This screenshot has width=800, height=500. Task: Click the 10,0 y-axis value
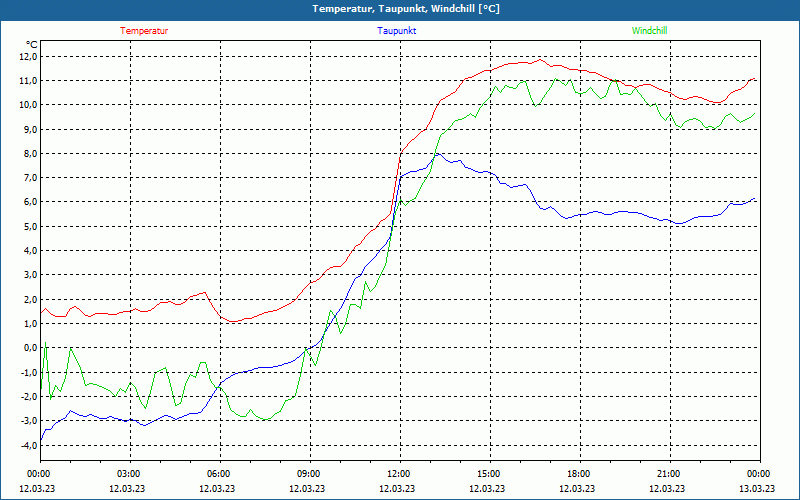coord(29,105)
